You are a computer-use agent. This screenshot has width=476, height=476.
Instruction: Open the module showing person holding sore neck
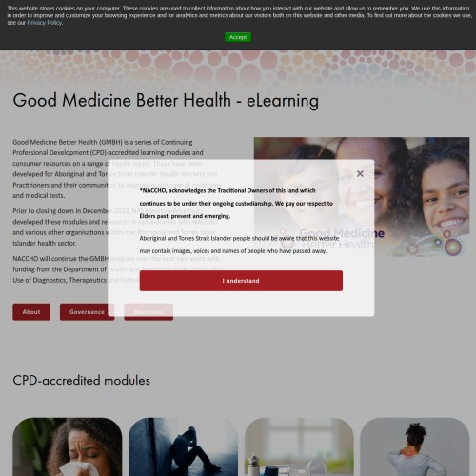coord(415,446)
